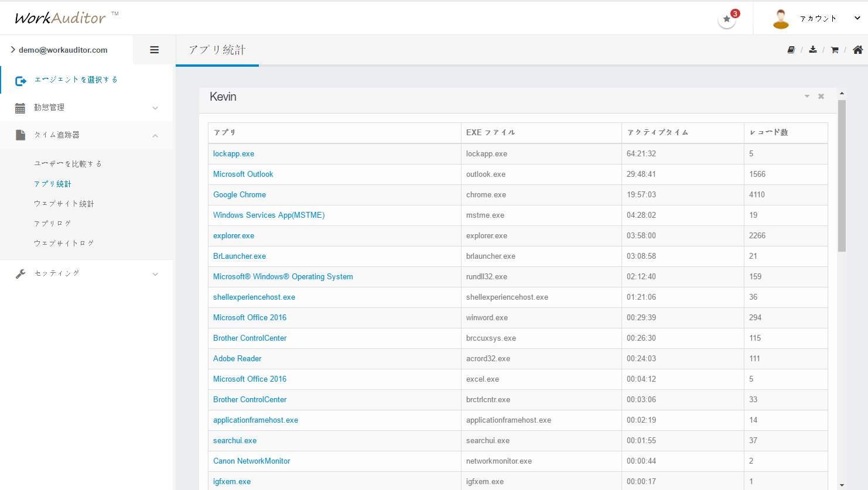Click the rundll32.exe cell

tap(541, 277)
